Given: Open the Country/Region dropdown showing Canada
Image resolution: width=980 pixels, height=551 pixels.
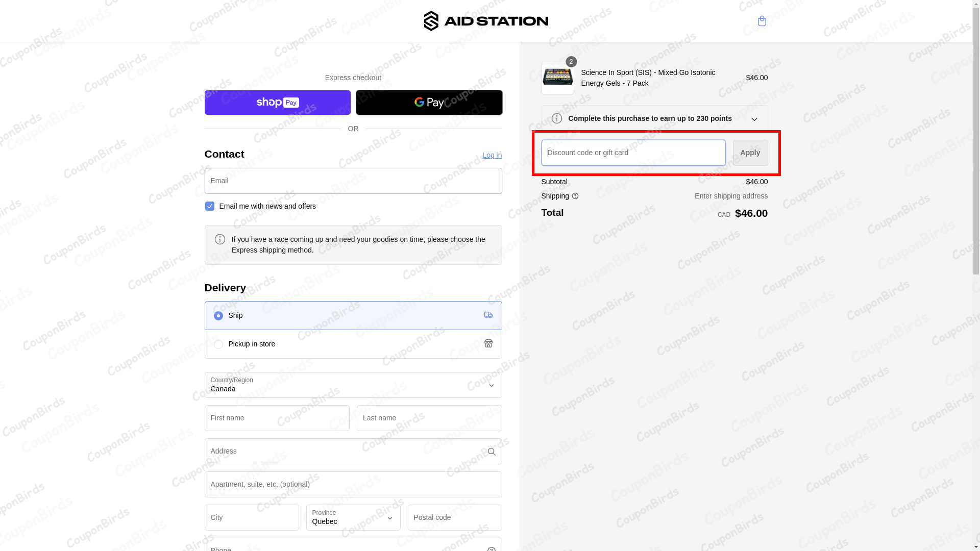Looking at the screenshot, I should 353,385.
